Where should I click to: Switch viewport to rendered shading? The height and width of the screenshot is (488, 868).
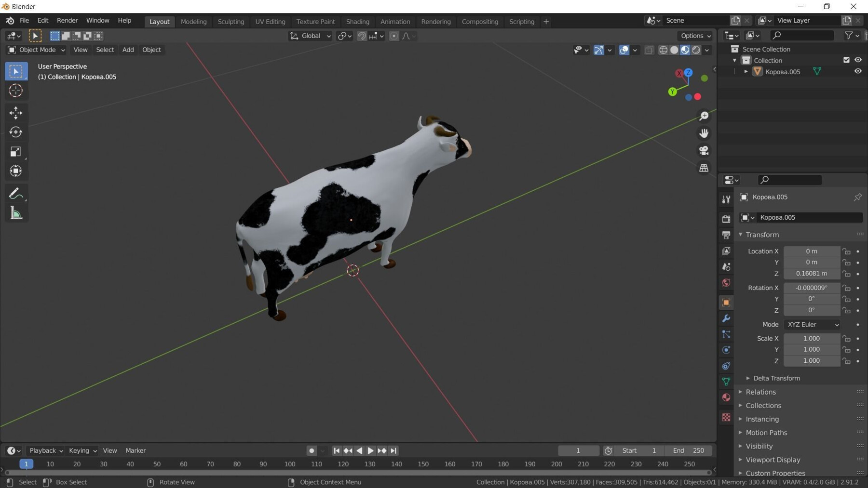point(696,50)
